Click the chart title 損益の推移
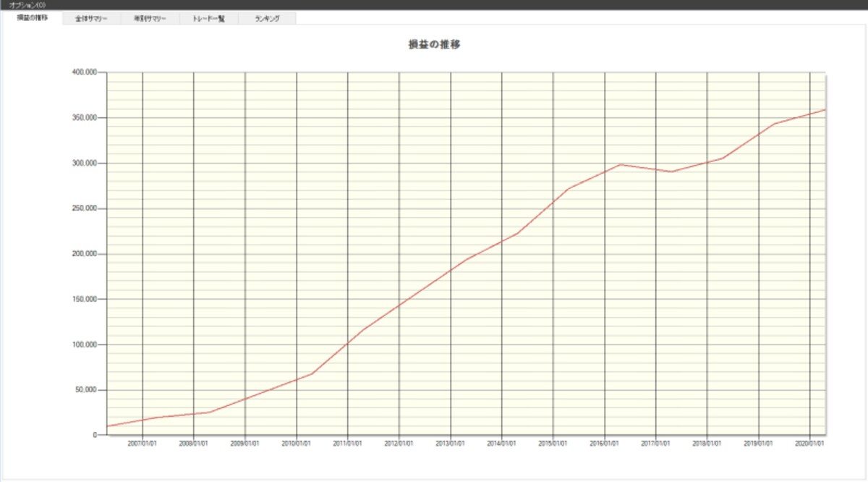 click(x=435, y=44)
